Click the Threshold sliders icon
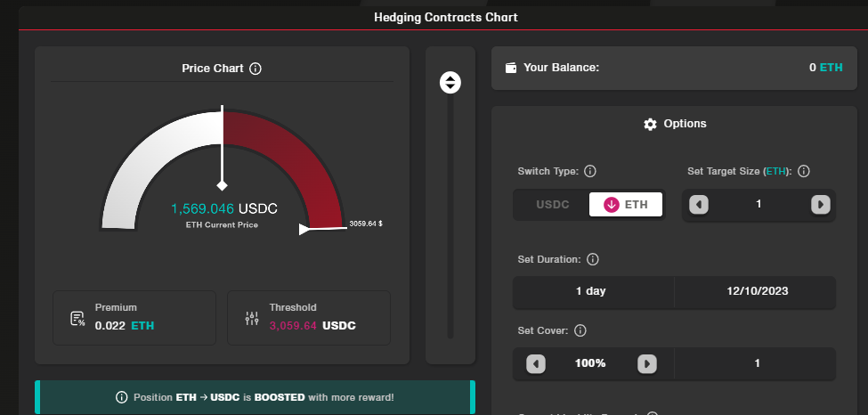The width and height of the screenshot is (868, 415). coord(252,319)
